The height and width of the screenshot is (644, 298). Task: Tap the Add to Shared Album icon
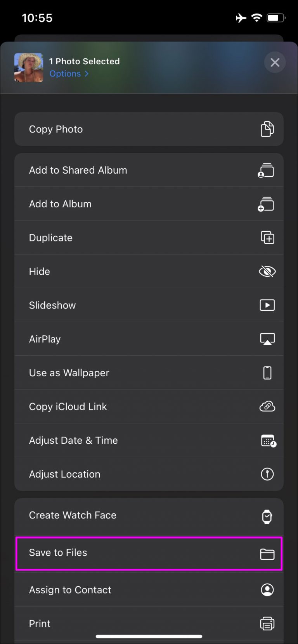266,170
